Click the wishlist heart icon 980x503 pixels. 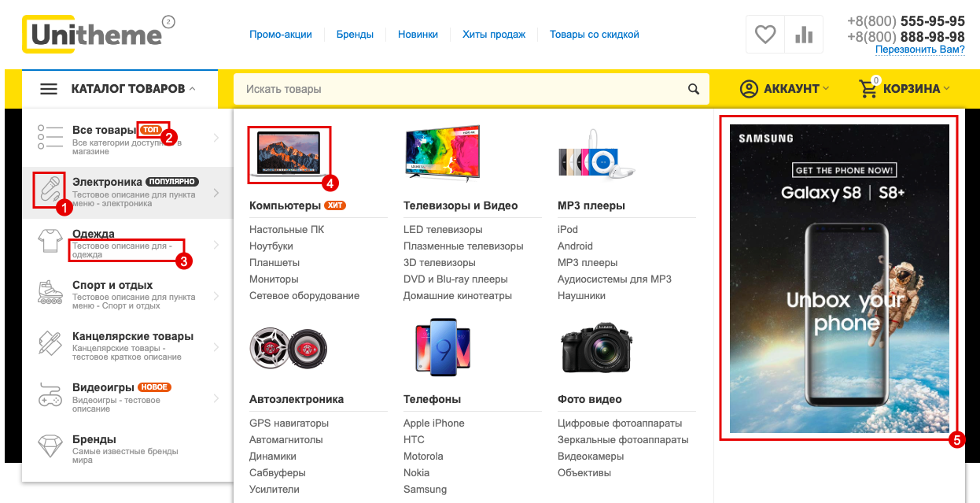764,35
